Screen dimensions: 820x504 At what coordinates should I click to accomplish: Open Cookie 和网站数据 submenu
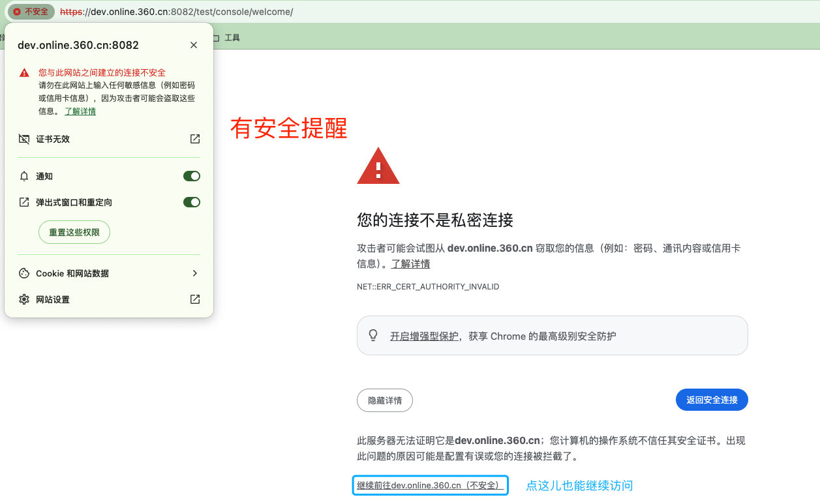109,273
